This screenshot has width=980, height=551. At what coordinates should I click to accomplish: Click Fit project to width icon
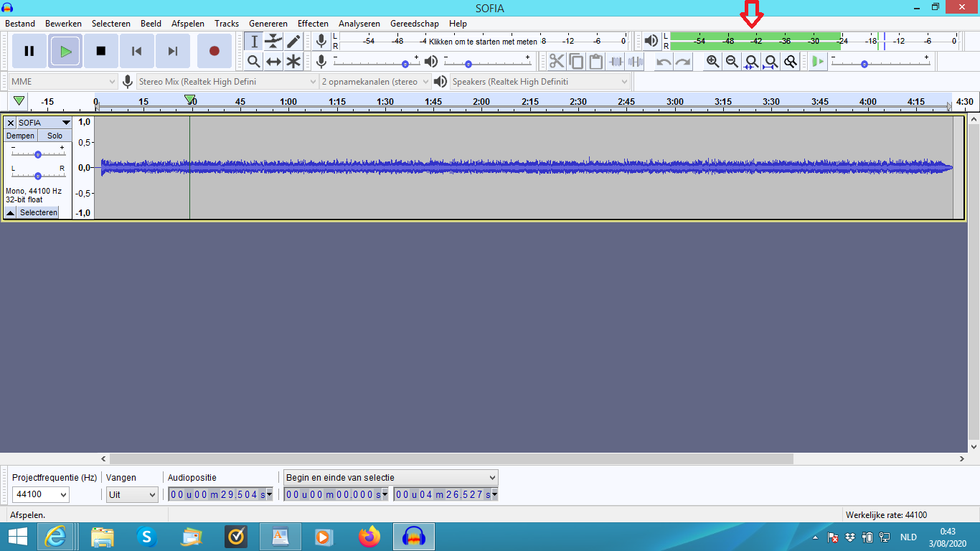(x=771, y=62)
